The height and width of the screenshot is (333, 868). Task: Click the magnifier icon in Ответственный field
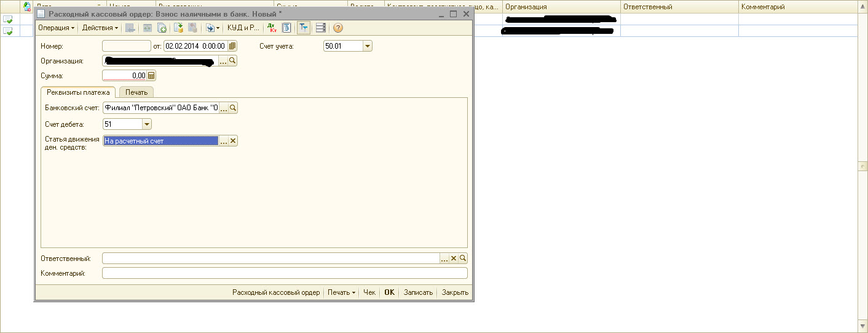point(463,259)
